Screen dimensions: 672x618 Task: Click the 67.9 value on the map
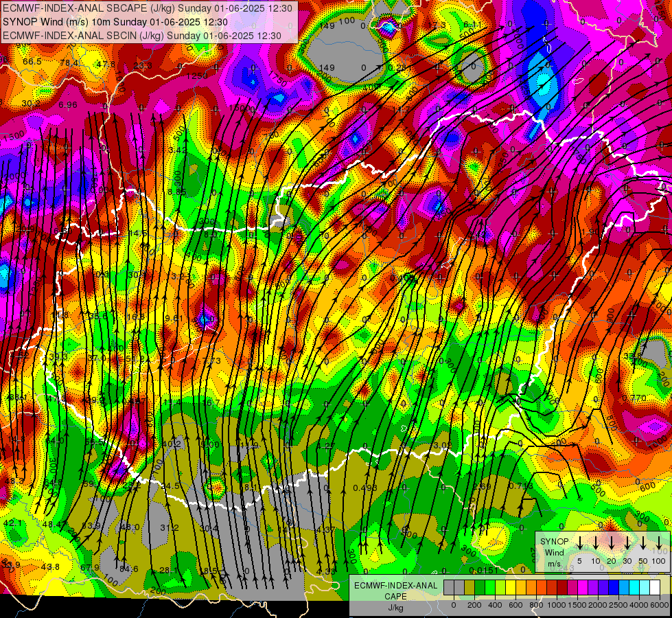(90, 568)
